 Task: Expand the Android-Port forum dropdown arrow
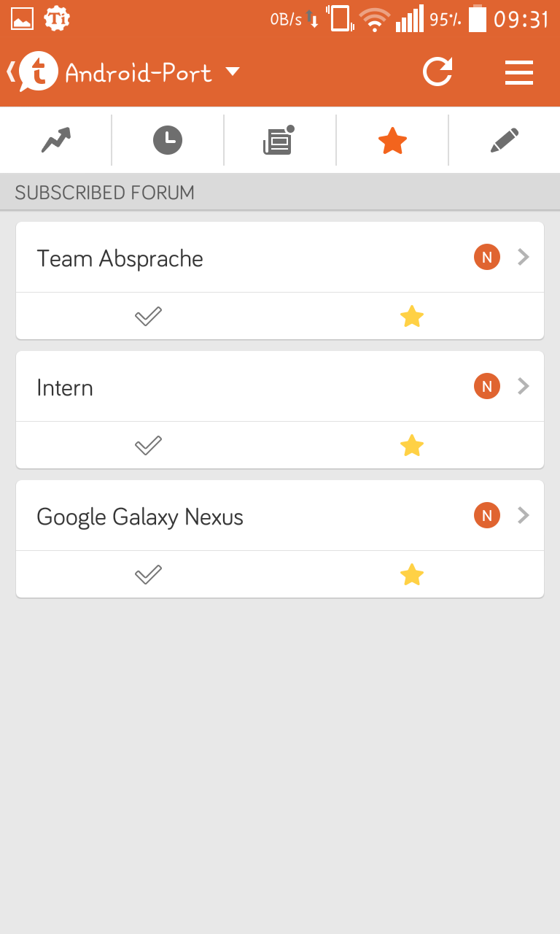click(233, 72)
